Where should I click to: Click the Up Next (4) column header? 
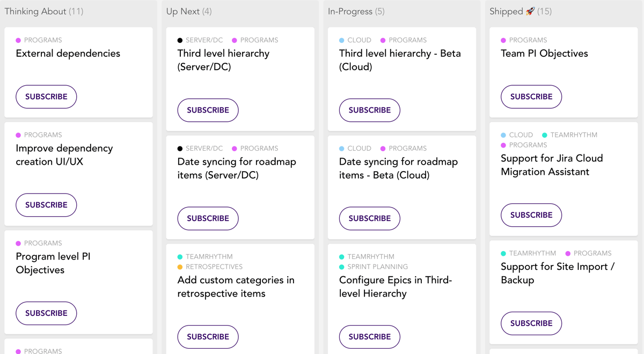point(189,11)
